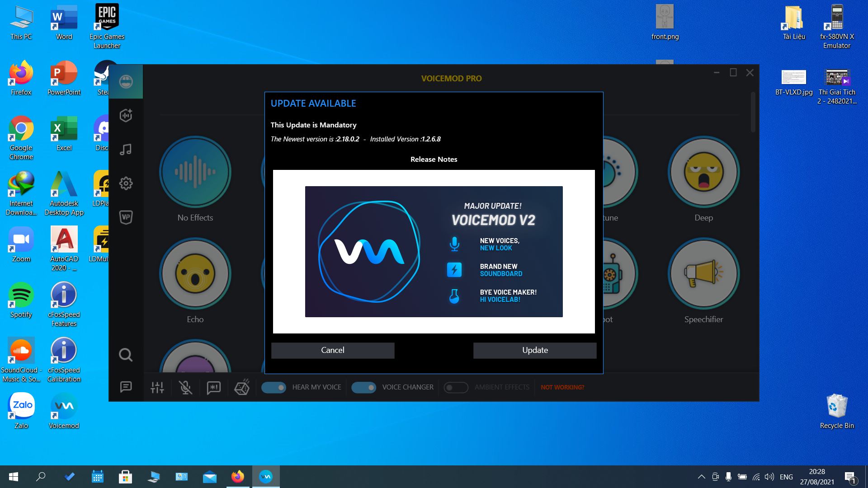868x488 pixels.
Task: Click the Cancel button
Action: 333,350
